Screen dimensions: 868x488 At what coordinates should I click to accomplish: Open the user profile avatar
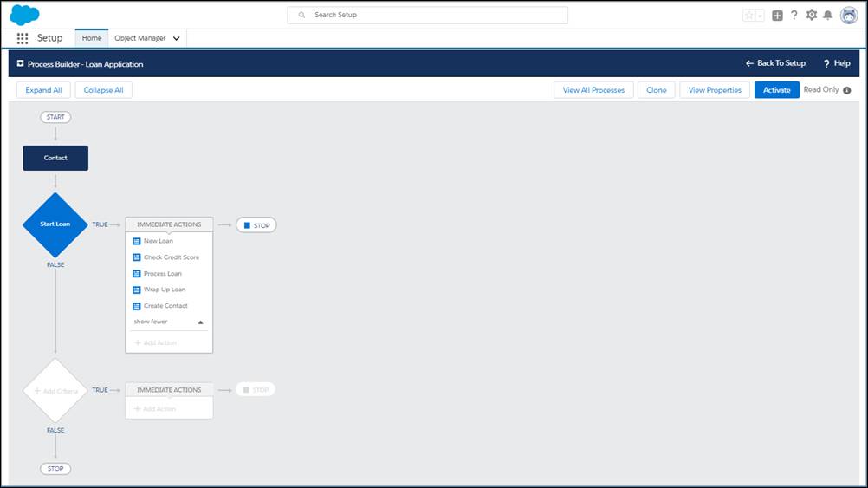[849, 15]
